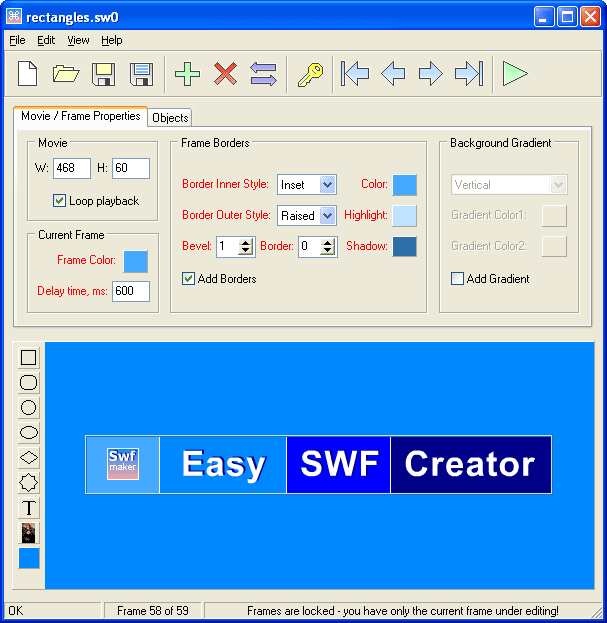The image size is (607, 623).
Task: Click the Delay time input field
Action: click(x=131, y=291)
